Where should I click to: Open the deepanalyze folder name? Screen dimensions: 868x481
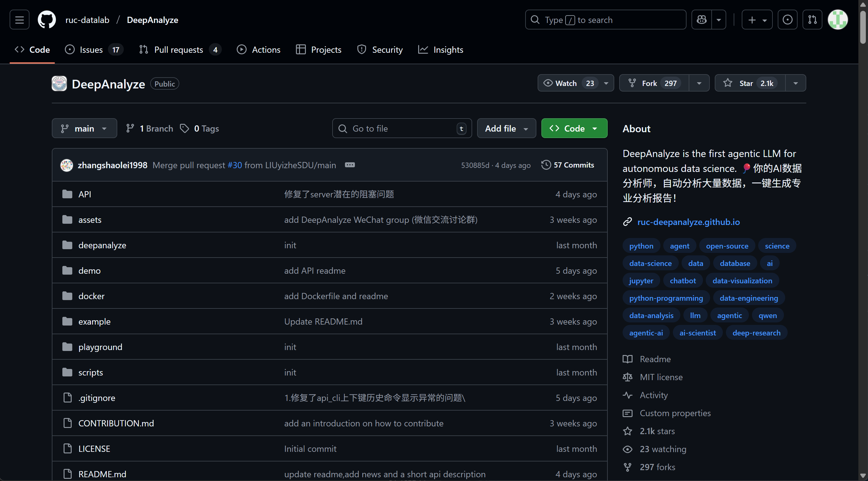tap(102, 245)
